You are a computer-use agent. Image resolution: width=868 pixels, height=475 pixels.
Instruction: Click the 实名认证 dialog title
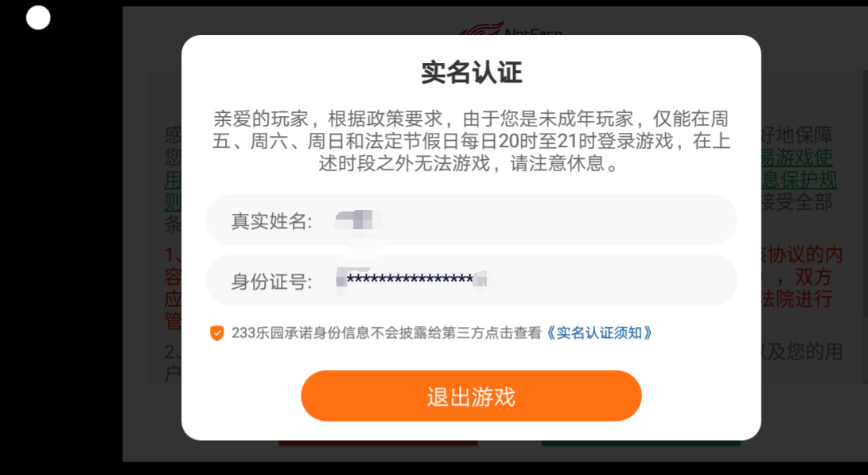pyautogui.click(x=471, y=72)
